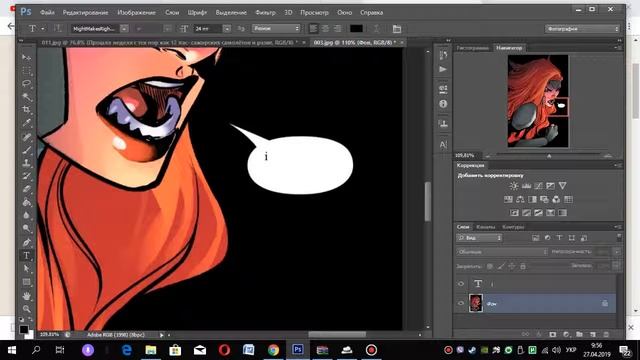Image resolution: width=640 pixels, height=360 pixels.
Task: Click the foreground color swatch
Action: tap(24, 329)
